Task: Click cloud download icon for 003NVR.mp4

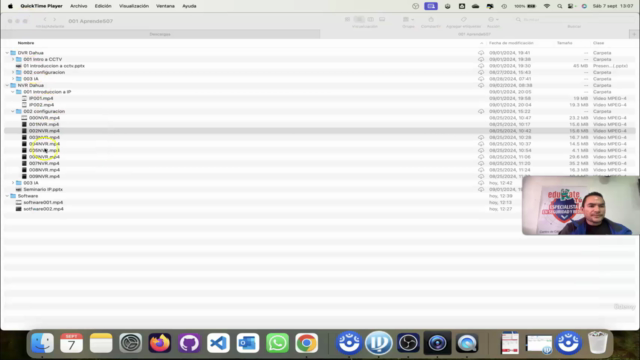Action: (481, 138)
